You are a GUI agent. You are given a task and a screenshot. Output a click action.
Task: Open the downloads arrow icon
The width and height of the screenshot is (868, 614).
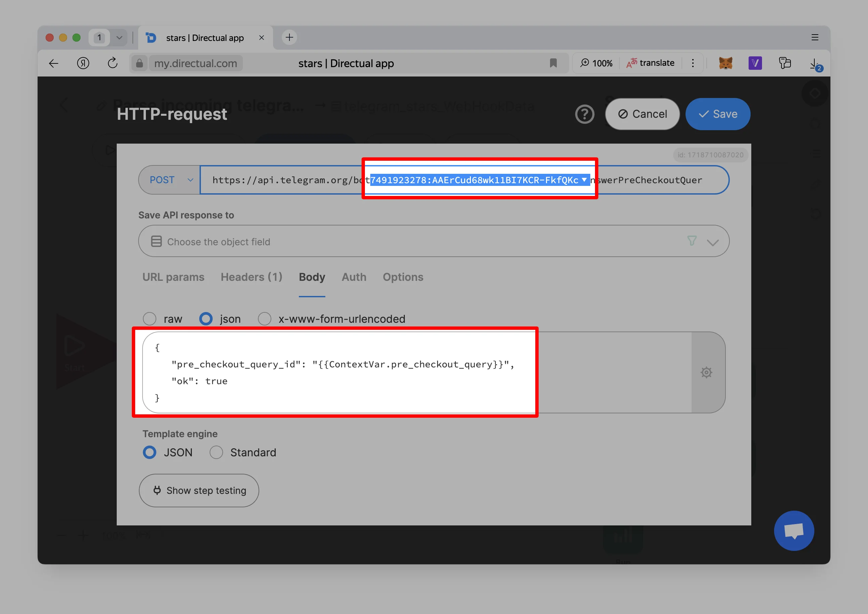[x=814, y=63]
